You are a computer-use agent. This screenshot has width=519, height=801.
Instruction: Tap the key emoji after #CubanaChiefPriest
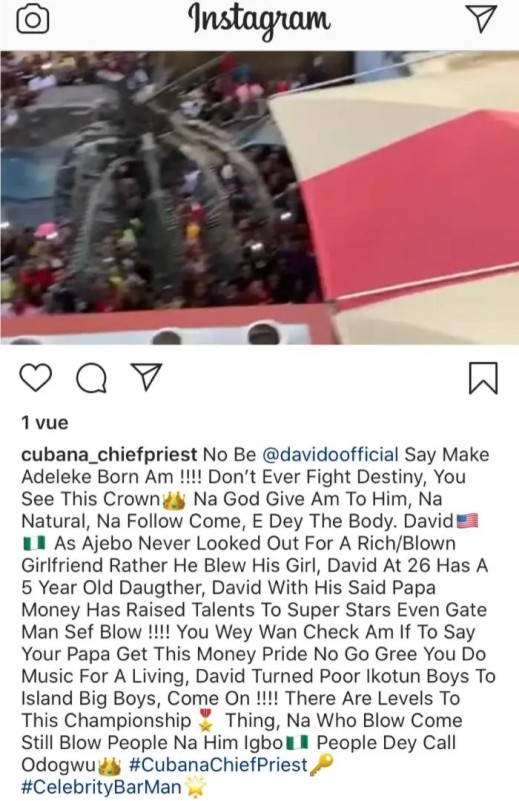[x=321, y=765]
